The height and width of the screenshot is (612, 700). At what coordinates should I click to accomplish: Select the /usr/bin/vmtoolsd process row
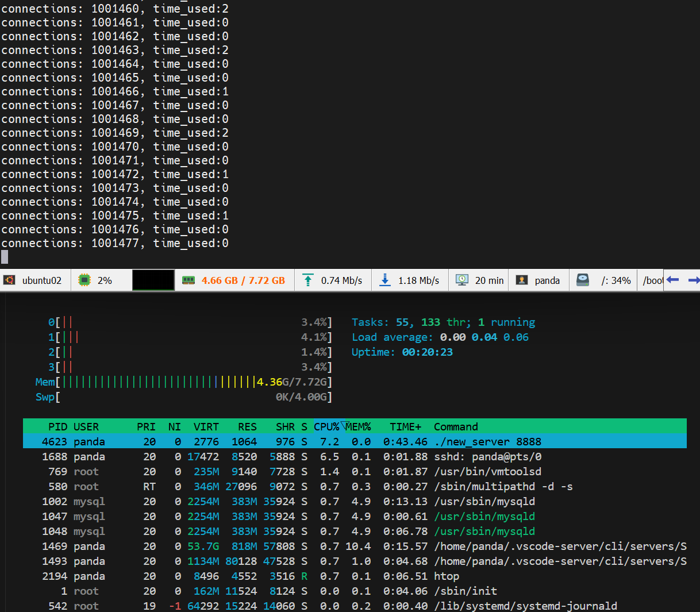355,471
